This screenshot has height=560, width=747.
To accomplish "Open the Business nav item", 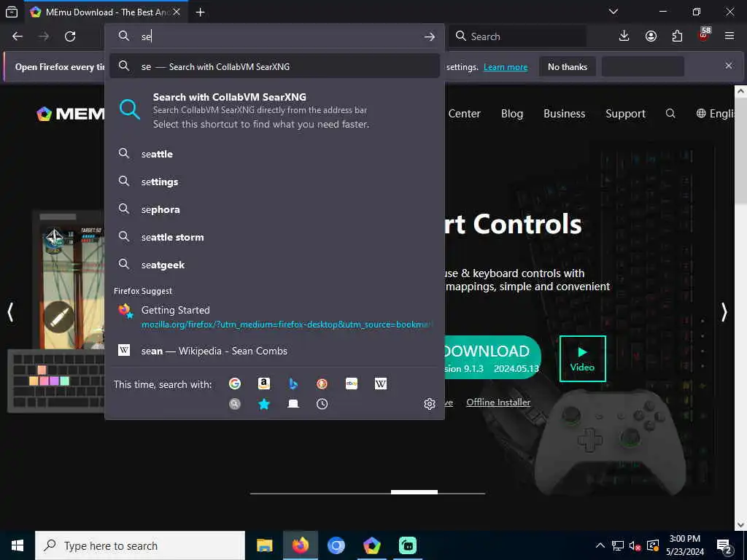I will [564, 113].
